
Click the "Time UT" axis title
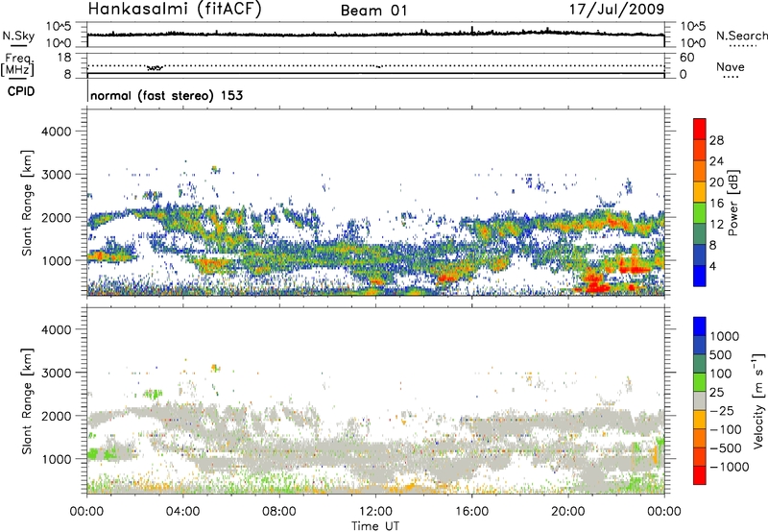[375, 526]
